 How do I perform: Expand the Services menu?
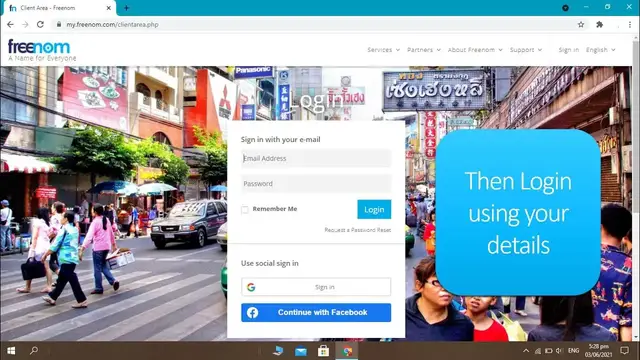pyautogui.click(x=383, y=50)
